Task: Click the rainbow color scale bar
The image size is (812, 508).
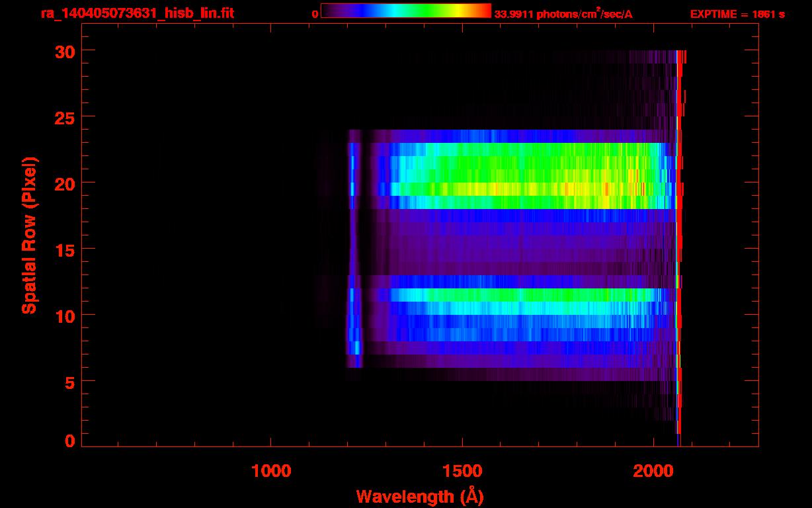Action: coord(406,11)
